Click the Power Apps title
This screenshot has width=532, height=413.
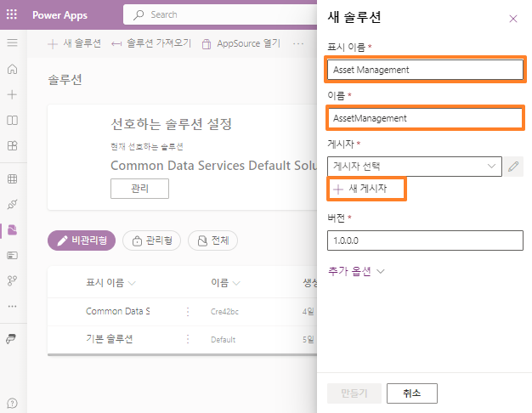59,15
